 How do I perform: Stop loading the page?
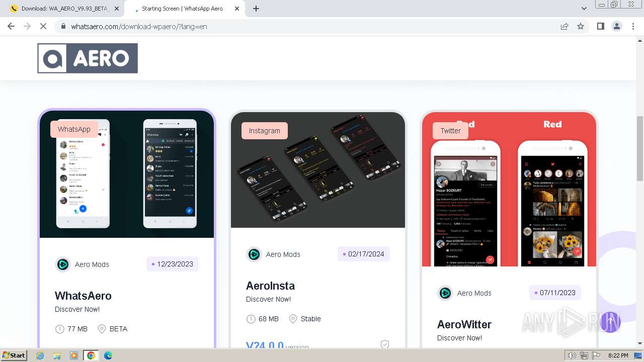[x=43, y=26]
